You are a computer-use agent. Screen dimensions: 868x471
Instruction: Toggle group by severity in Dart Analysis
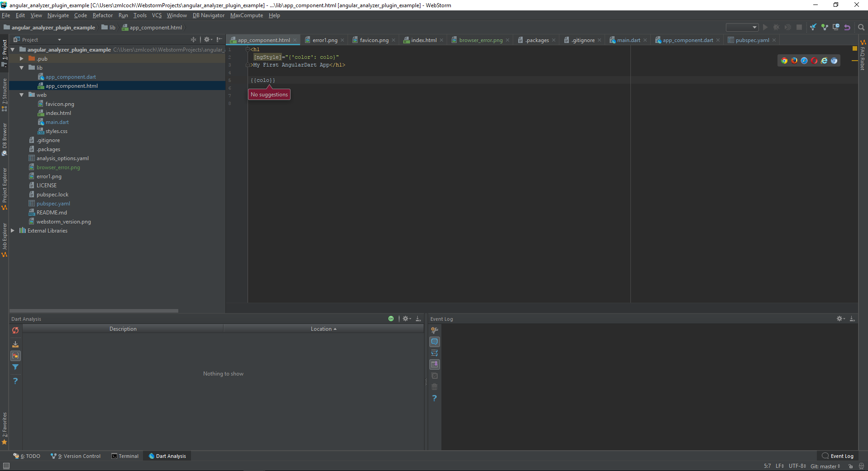pos(15,356)
